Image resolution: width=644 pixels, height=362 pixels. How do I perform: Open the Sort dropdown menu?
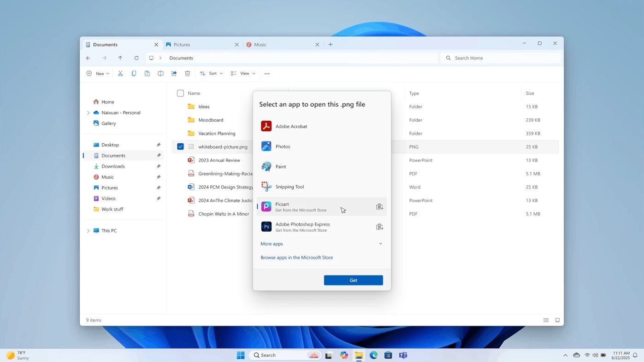click(212, 73)
